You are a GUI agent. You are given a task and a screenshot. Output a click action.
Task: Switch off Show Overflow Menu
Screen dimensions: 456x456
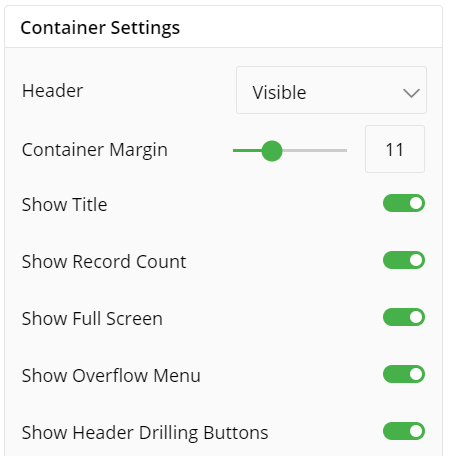pos(404,374)
